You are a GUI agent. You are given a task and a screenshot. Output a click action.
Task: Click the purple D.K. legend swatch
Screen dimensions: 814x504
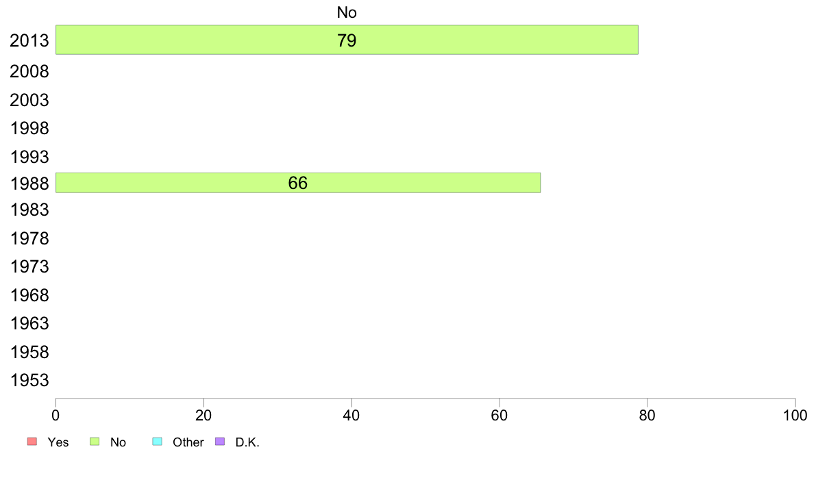coord(220,442)
